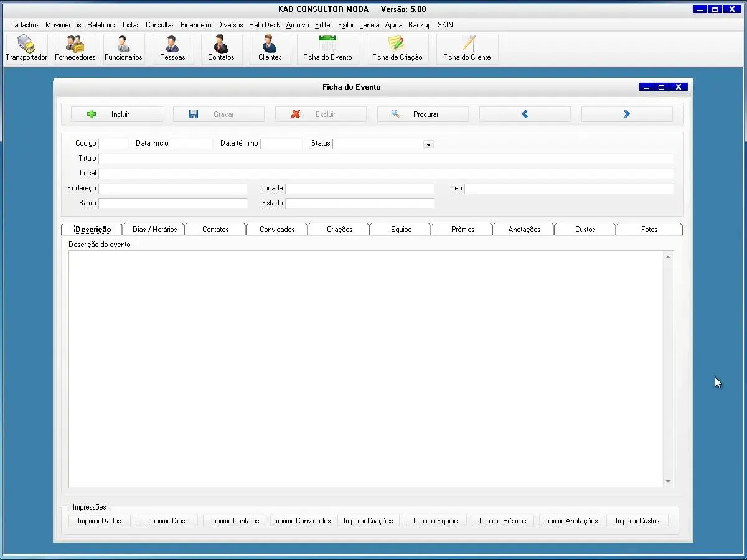Screen dimensions: 747x560
Task: Click the description scrollbar down arrow
Action: point(668,482)
